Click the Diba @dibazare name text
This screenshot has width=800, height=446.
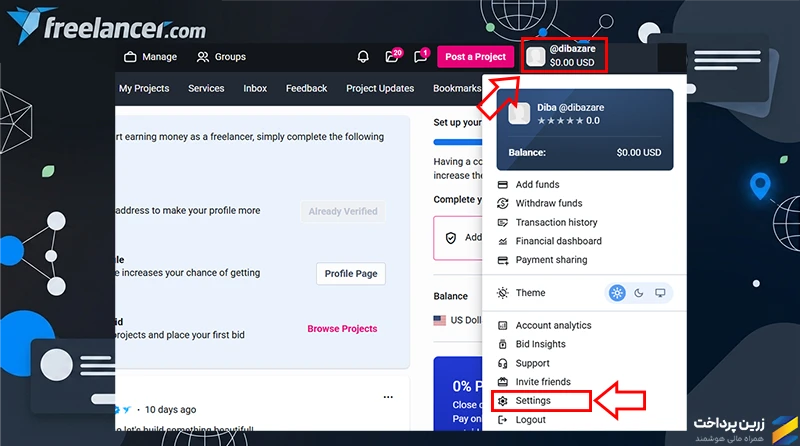(x=570, y=108)
